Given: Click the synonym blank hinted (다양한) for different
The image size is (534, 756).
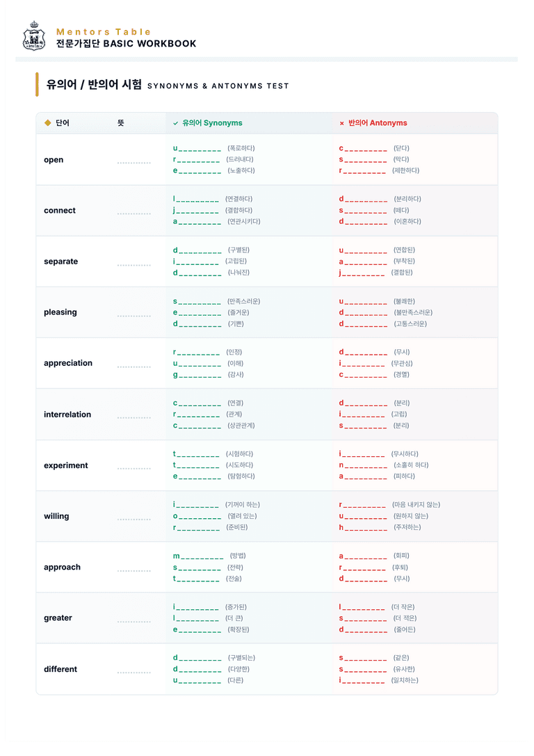Looking at the screenshot, I should coord(197,669).
